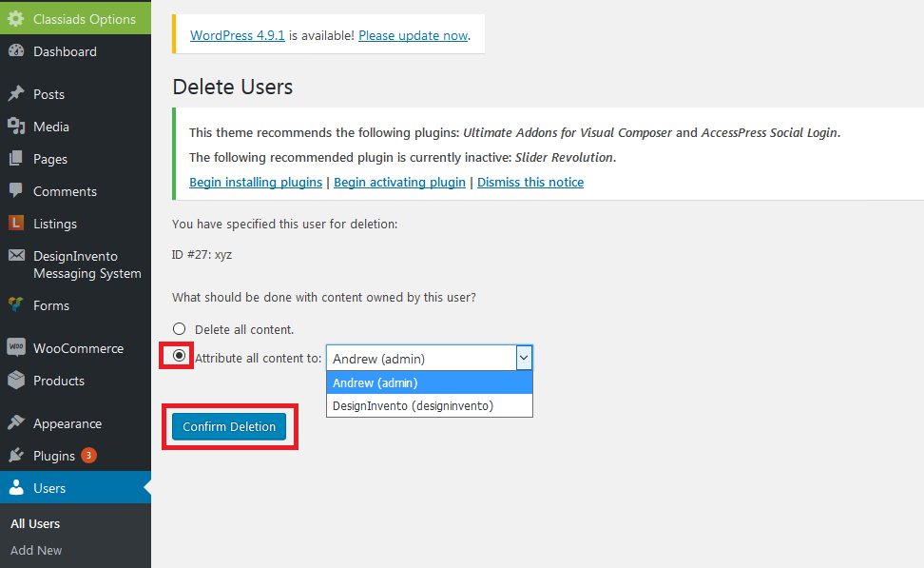Click the Products box icon
924x568 pixels.
[x=16, y=380]
